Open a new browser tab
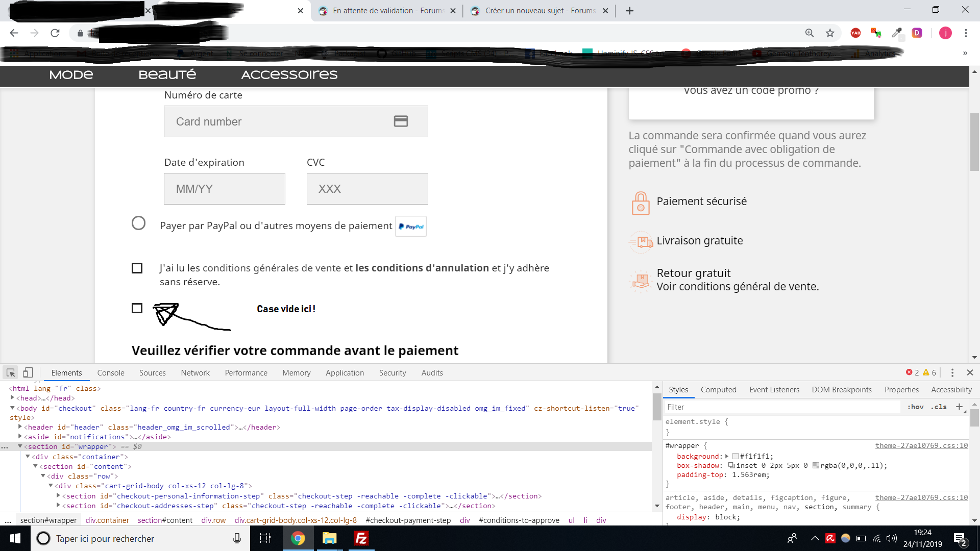Image resolution: width=980 pixels, height=551 pixels. pos(629,11)
